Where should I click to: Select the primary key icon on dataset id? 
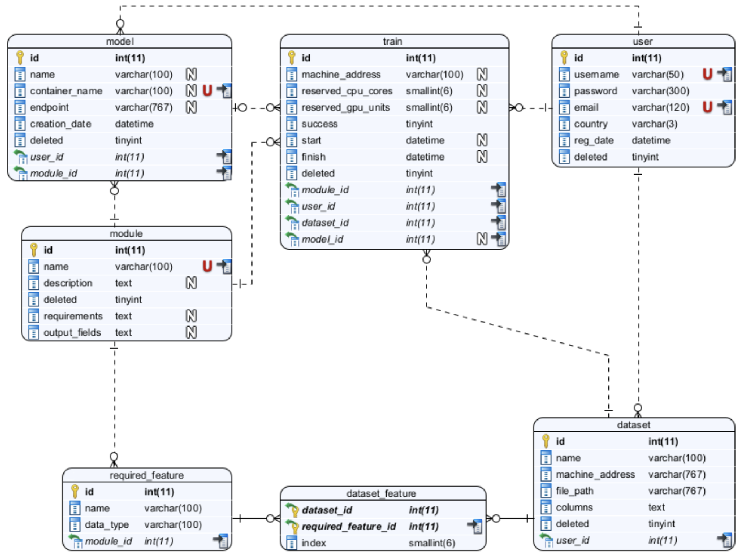546,441
